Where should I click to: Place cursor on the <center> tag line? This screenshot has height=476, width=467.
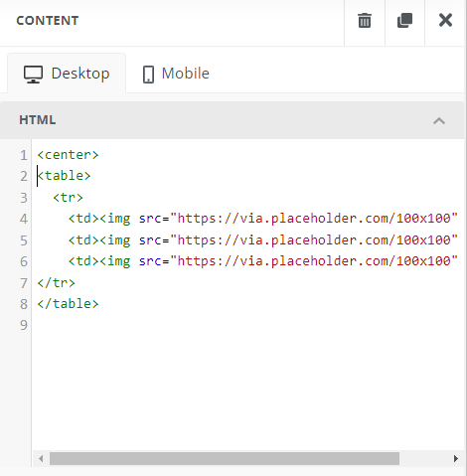(68, 155)
